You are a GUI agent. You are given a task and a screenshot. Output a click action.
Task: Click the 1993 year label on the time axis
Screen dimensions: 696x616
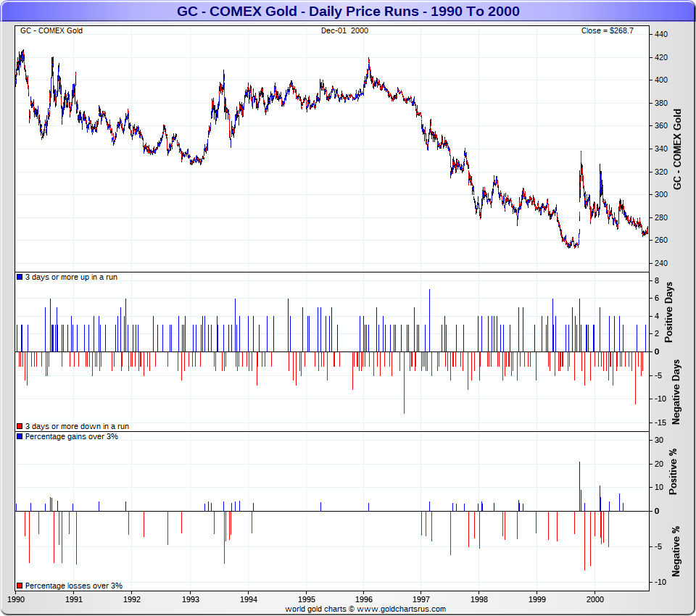pyautogui.click(x=191, y=599)
